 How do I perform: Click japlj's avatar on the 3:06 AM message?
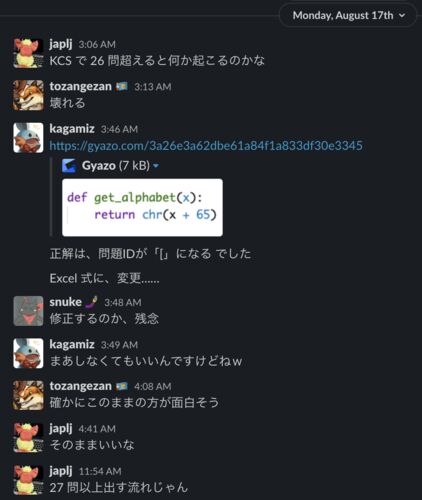pyautogui.click(x=28, y=53)
